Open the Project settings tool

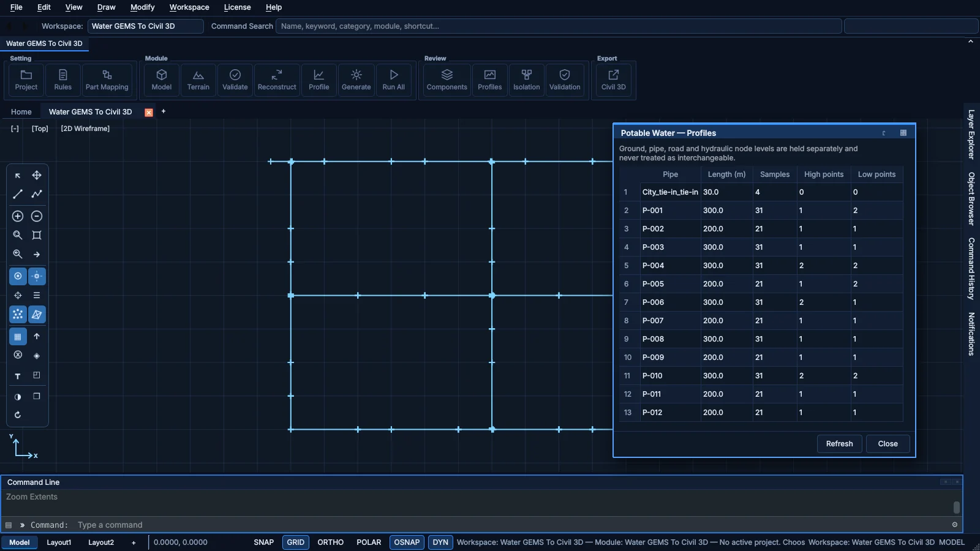[x=26, y=80]
